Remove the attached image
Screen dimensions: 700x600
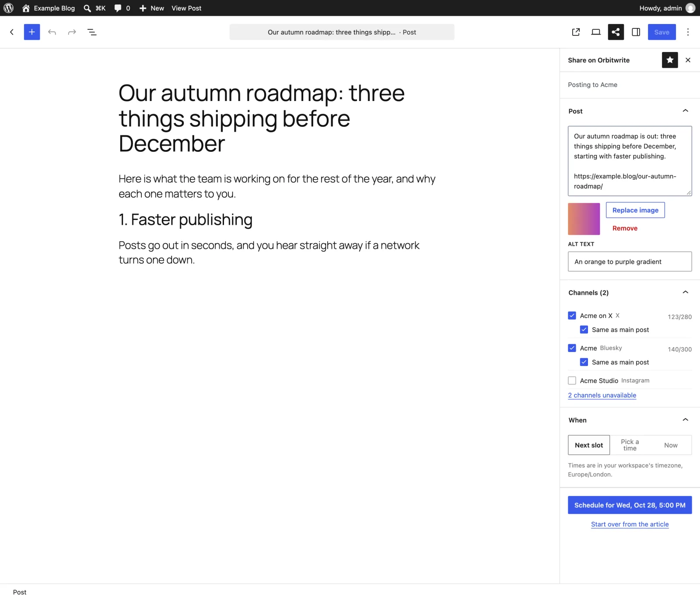[x=625, y=228]
